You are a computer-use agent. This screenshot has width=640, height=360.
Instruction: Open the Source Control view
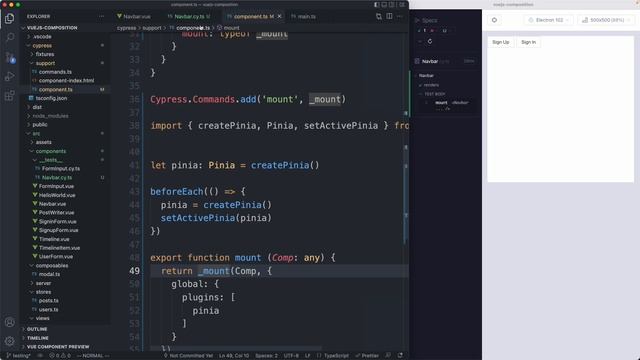pos(10,57)
